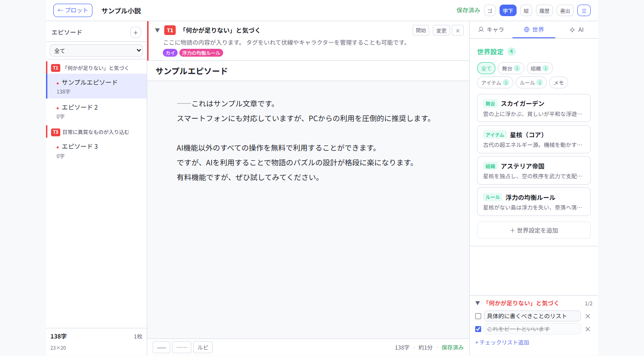Insert an ellipsis with the dots icon
Image resolution: width=644 pixels, height=356 pixels.
coord(181,347)
